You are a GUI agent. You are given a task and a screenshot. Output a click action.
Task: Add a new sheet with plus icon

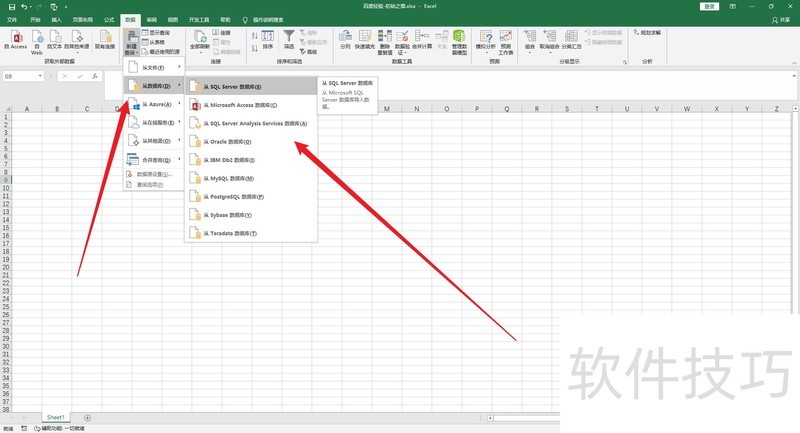coord(87,418)
